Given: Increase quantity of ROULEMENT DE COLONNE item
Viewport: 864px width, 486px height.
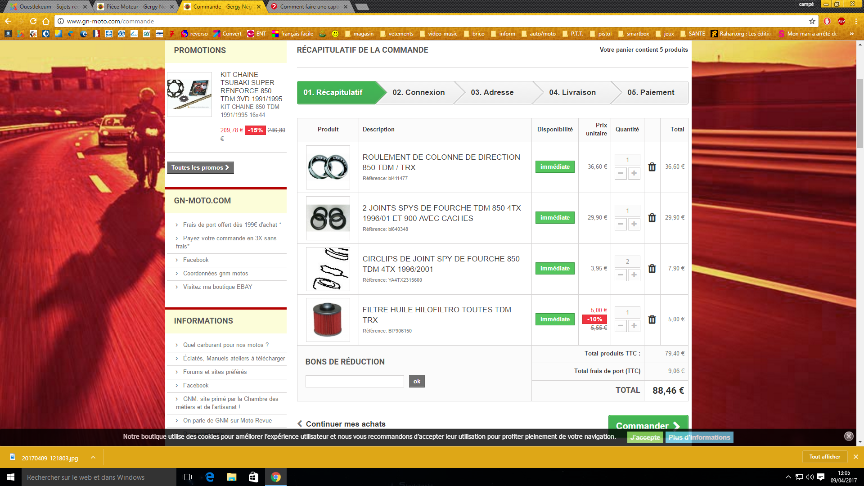Looking at the screenshot, I should (x=634, y=174).
